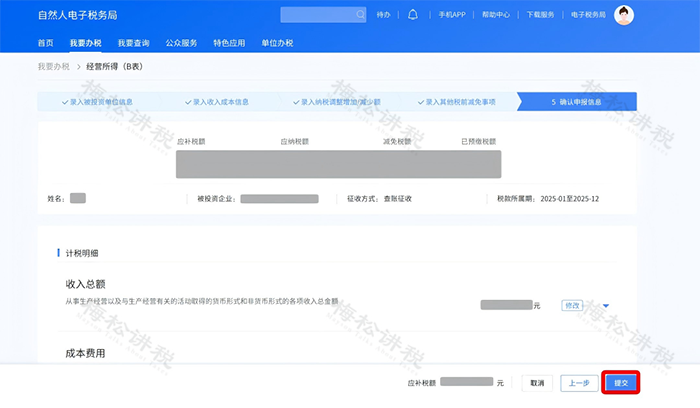The width and height of the screenshot is (700, 408).
Task: Open the user avatar profile
Action: [x=624, y=15]
